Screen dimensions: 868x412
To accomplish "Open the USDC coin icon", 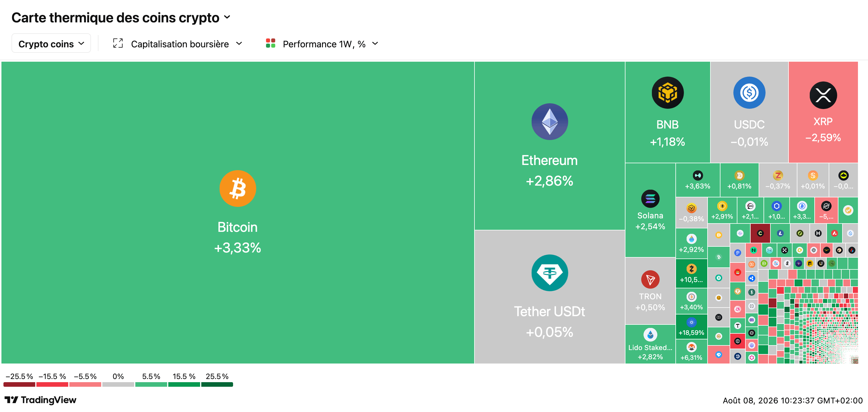I will pos(749,93).
